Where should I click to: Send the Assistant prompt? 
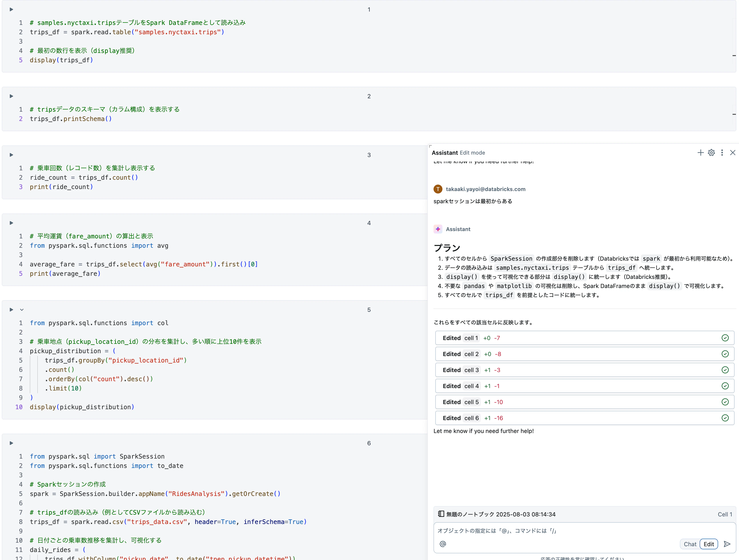[727, 544]
